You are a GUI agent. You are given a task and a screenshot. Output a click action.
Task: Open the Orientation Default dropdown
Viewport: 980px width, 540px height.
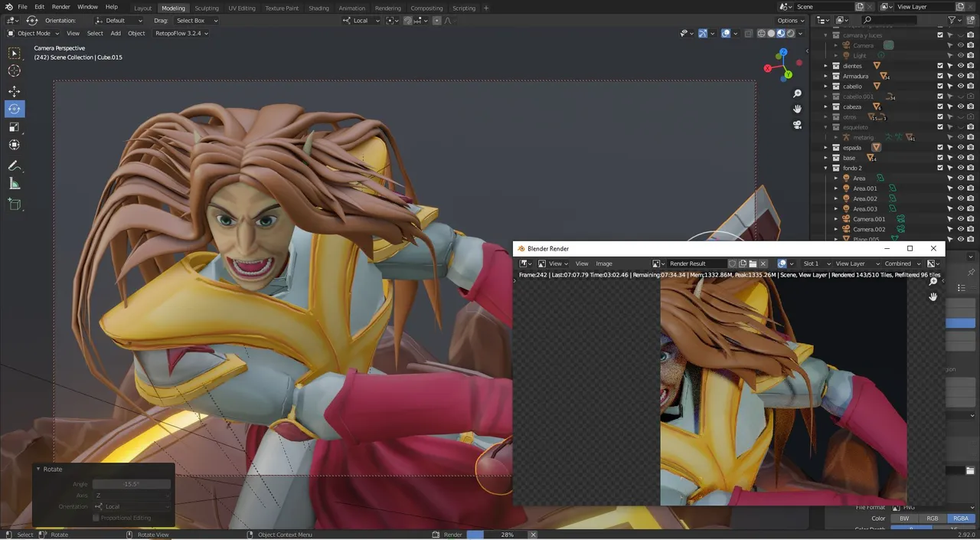tap(118, 21)
